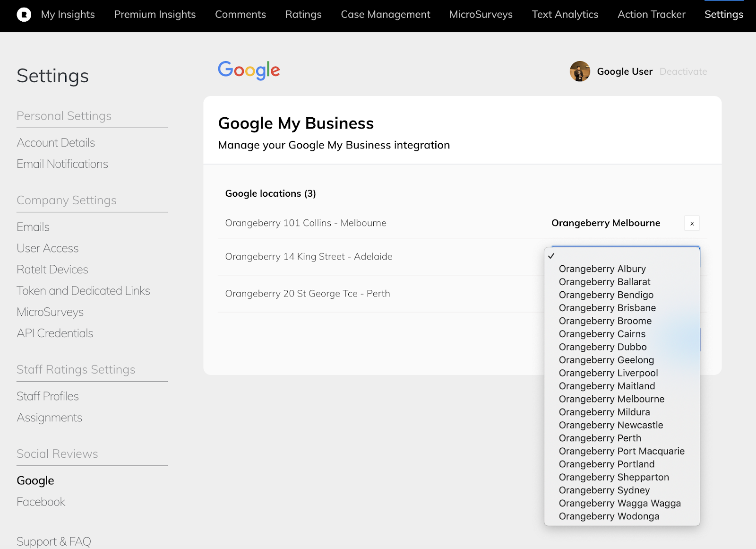Open Token and Dedicated Links

tap(83, 291)
